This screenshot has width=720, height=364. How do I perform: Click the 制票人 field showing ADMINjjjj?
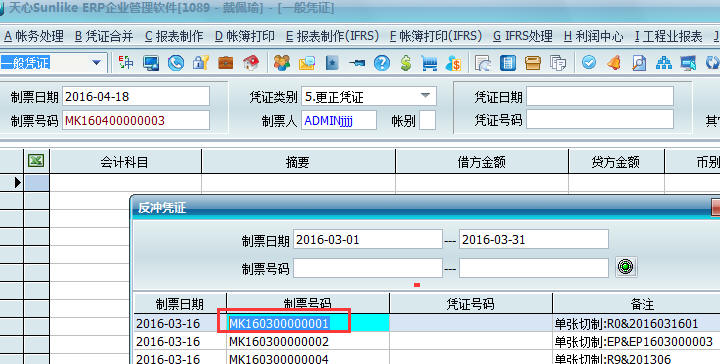339,120
